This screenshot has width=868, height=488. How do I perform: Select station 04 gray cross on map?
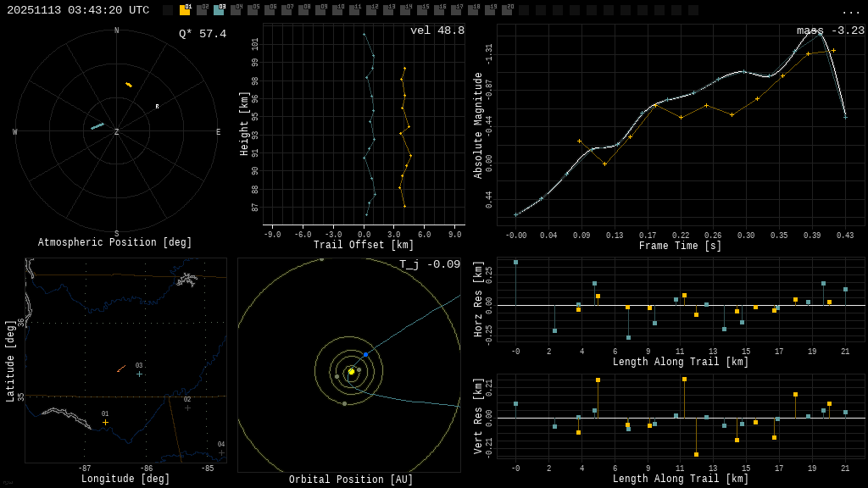click(221, 452)
